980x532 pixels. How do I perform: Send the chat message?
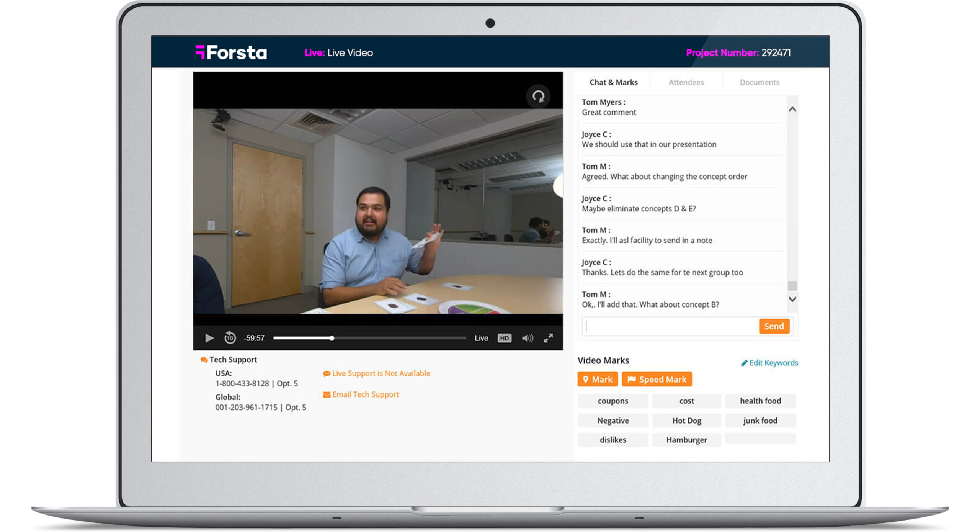(774, 326)
